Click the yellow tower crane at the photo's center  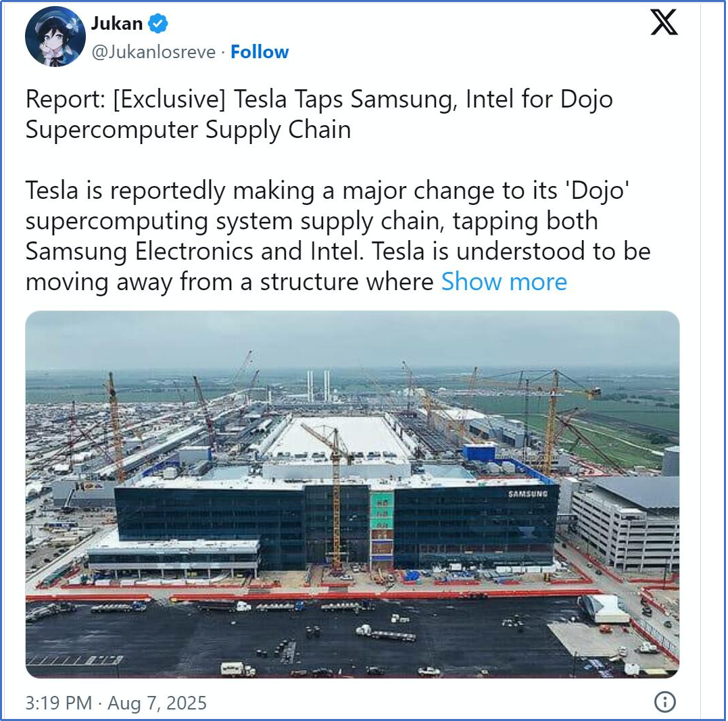[333, 497]
